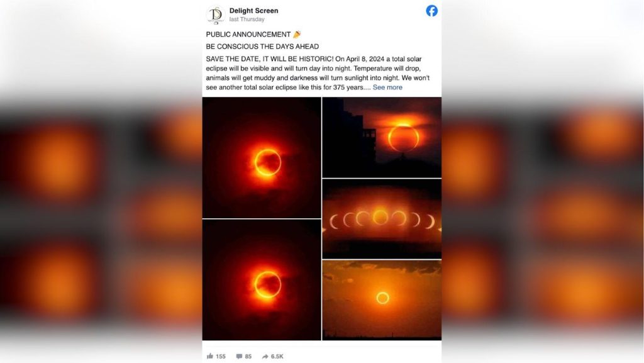The width and height of the screenshot is (644, 363).
Task: Open the Delight Screen page name
Action: 254,11
